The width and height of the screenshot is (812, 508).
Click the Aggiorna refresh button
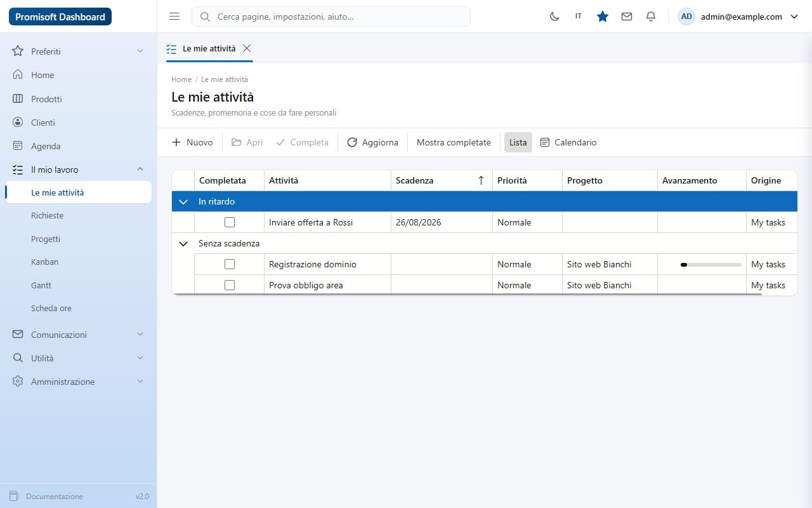pos(373,142)
